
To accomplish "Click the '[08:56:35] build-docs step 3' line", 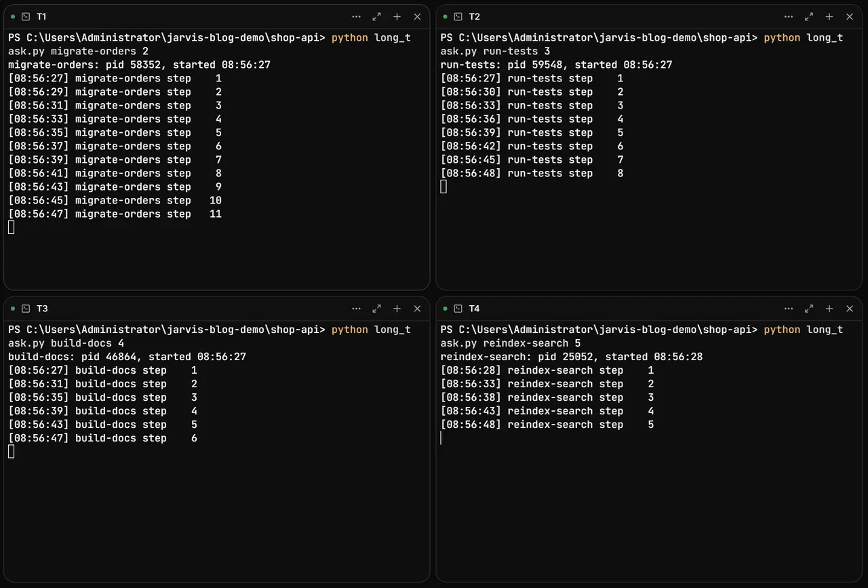I will (x=102, y=397).
